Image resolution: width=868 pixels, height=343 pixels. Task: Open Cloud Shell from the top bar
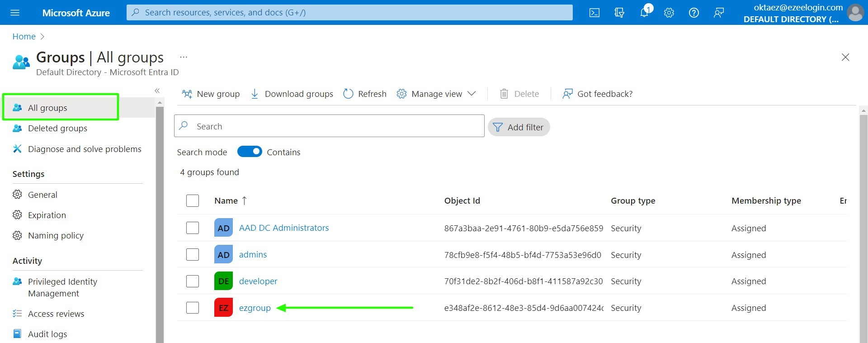[594, 13]
